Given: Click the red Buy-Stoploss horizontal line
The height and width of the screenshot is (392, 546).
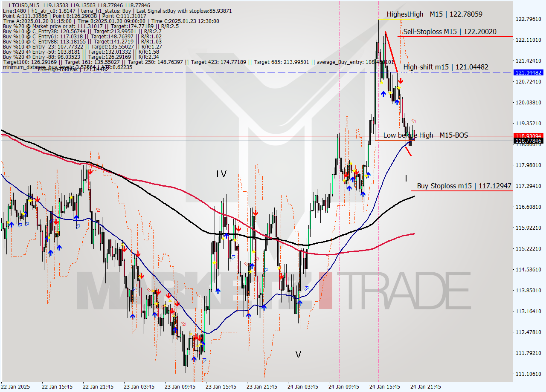Looking at the screenshot, I should pos(462,190).
